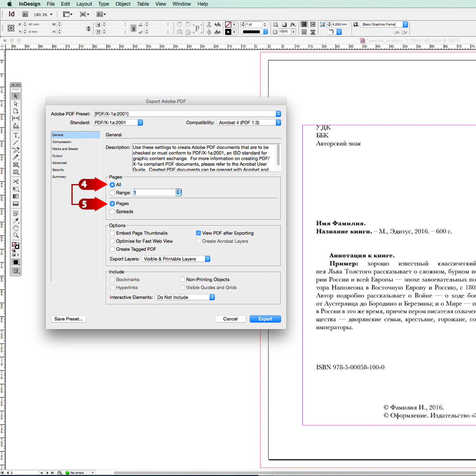Image resolution: width=476 pixels, height=476 pixels.
Task: Open the Apple menu
Action: (x=10, y=4)
